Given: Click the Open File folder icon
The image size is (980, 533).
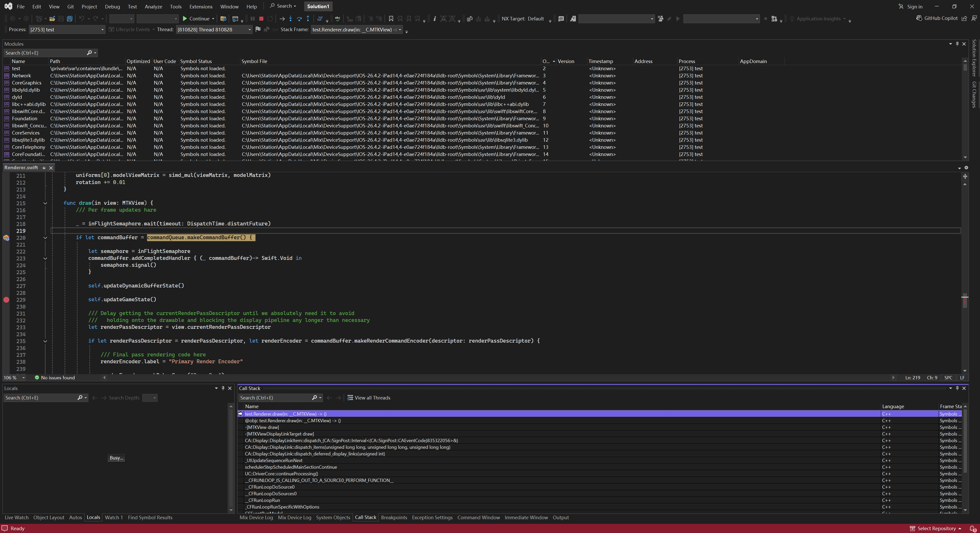Looking at the screenshot, I should click(52, 19).
